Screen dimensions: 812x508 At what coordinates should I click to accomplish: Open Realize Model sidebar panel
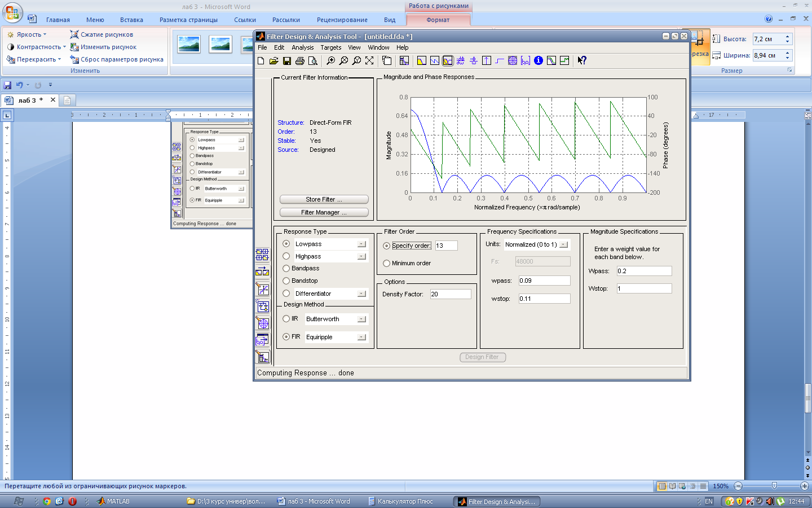(263, 306)
